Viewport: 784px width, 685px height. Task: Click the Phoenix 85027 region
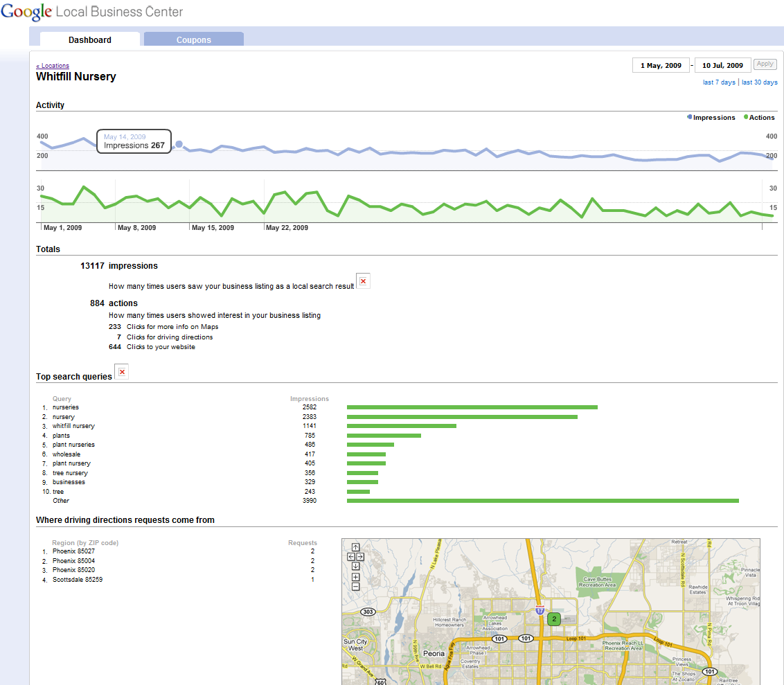pyautogui.click(x=73, y=551)
